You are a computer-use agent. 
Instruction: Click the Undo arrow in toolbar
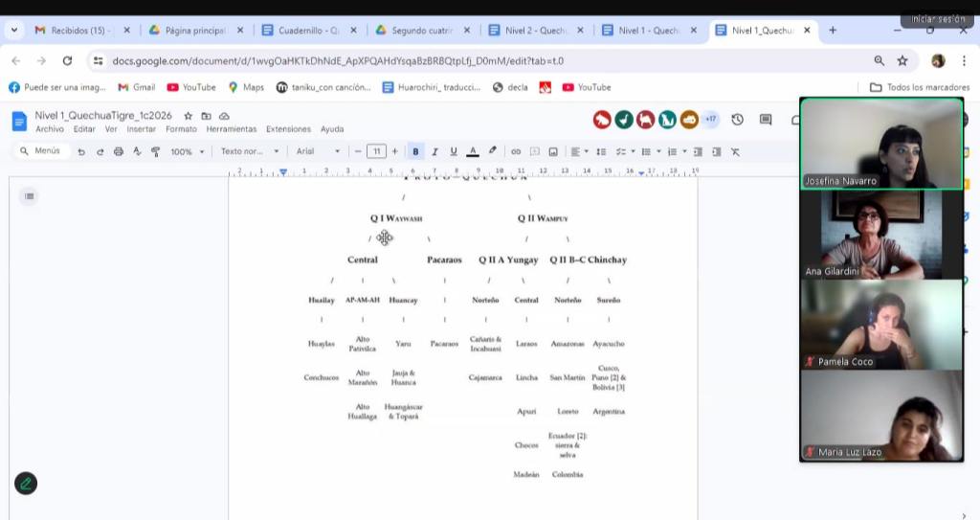click(x=81, y=151)
